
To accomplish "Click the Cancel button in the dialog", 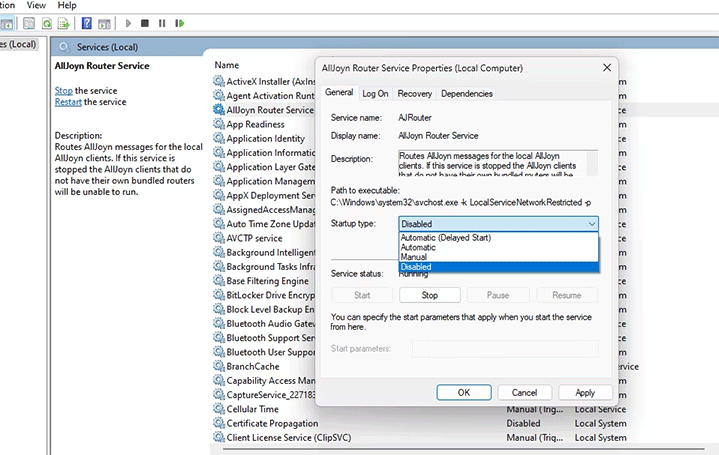I will pyautogui.click(x=524, y=393).
